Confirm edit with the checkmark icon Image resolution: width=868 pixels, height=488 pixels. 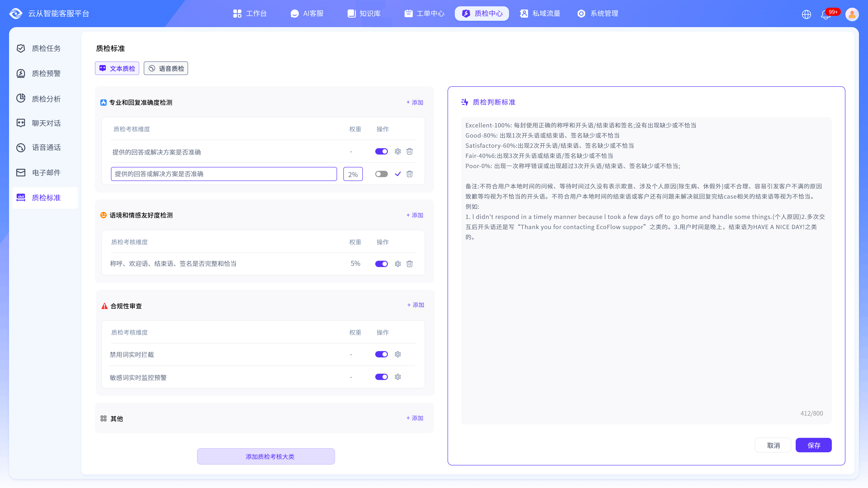coord(398,174)
